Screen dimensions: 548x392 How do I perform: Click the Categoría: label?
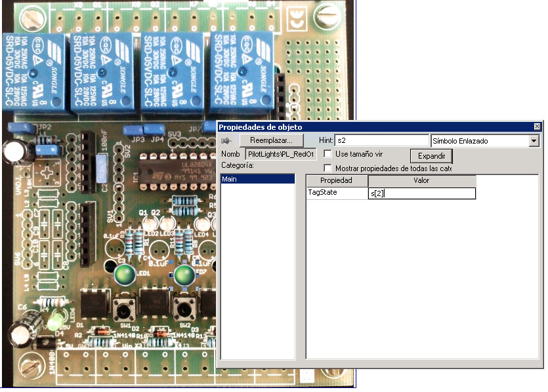click(238, 165)
